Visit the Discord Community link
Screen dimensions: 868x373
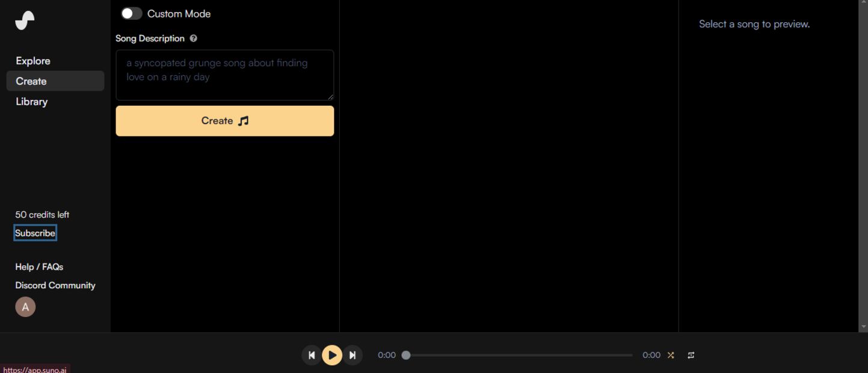pos(55,285)
